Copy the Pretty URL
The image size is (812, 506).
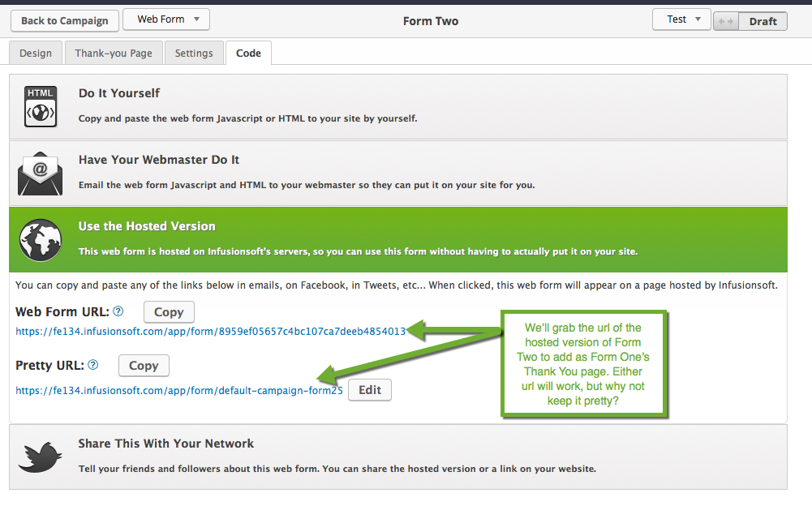[x=144, y=366]
